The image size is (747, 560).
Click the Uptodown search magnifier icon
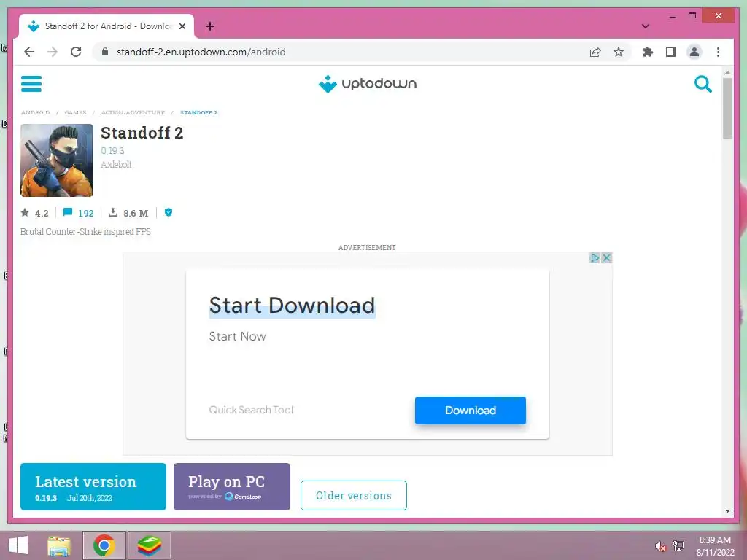[703, 84]
